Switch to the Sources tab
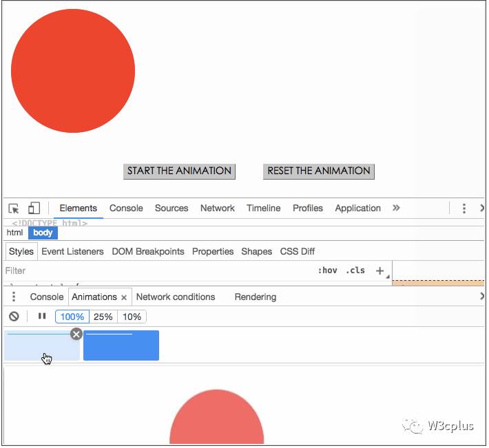The width and height of the screenshot is (489, 448). click(x=171, y=208)
